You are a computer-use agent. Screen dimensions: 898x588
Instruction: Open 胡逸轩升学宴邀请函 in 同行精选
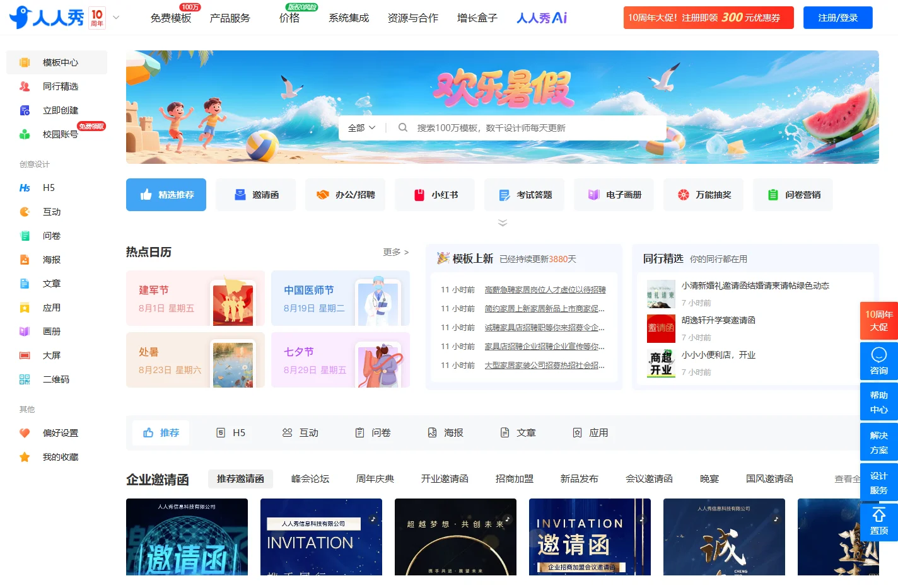point(718,320)
